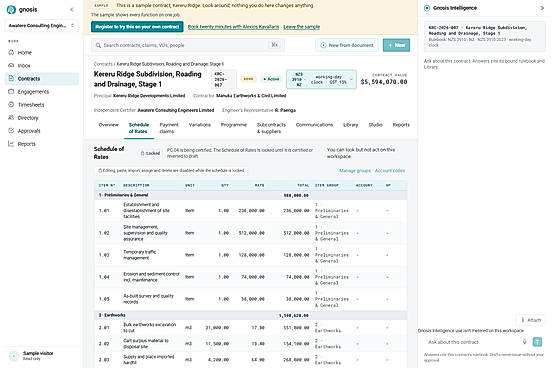Click the keyboard shortcut badge in search
Screen dimensions: 552x368
[274, 45]
